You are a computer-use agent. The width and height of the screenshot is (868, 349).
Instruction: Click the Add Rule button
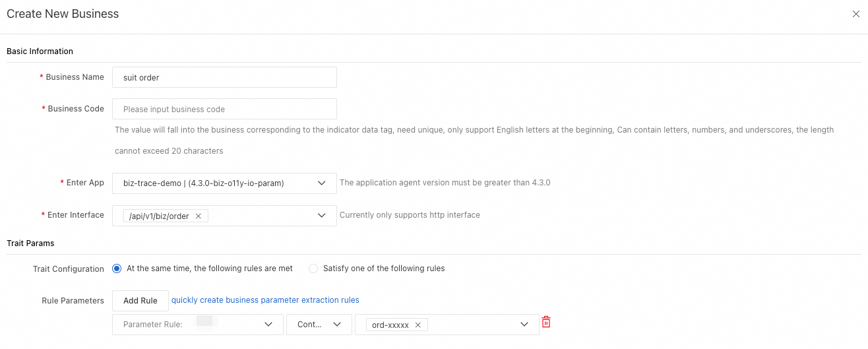(x=140, y=301)
